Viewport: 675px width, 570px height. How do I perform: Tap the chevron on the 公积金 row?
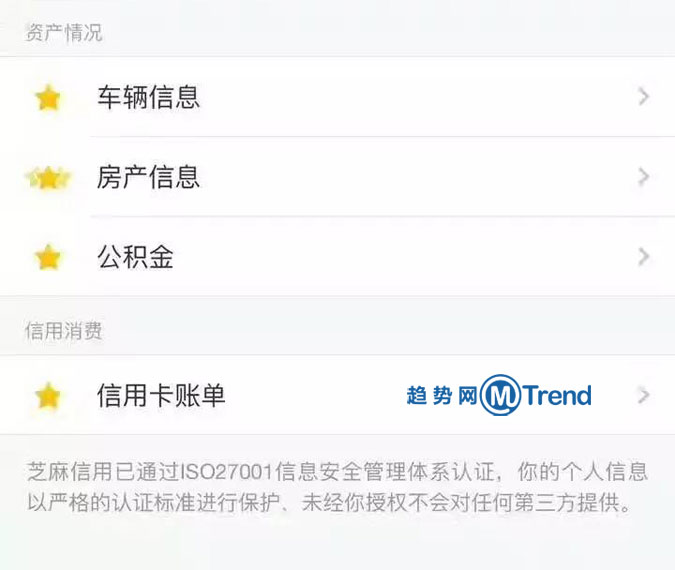tap(644, 257)
